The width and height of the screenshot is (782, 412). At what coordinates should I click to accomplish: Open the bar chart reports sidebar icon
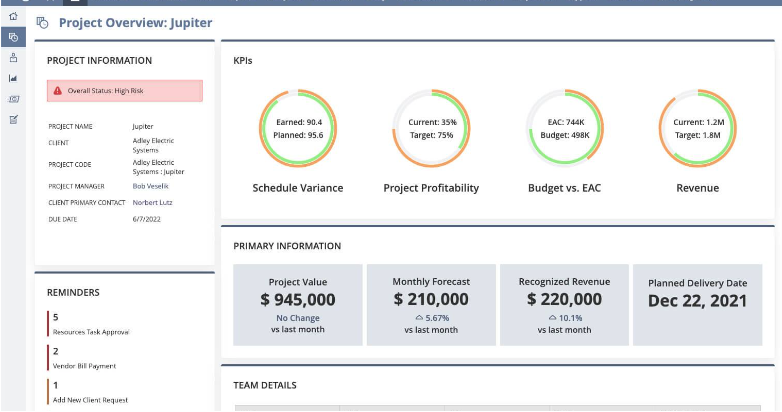click(x=13, y=78)
